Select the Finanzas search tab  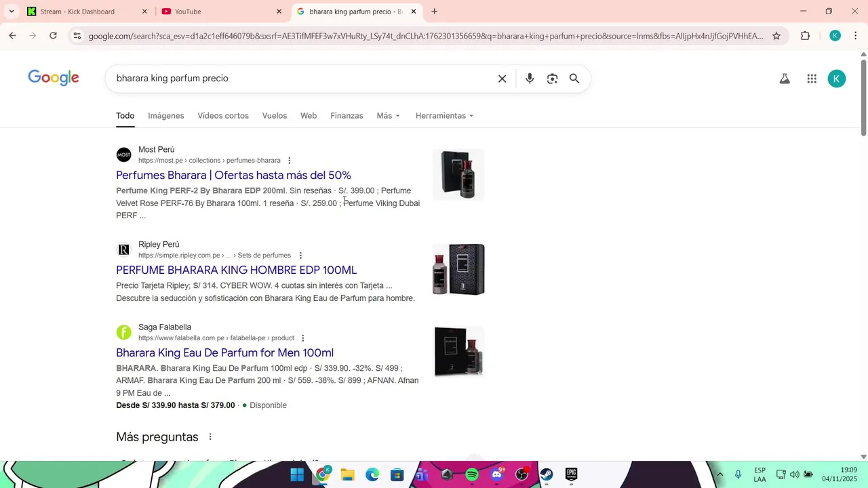[x=347, y=116]
